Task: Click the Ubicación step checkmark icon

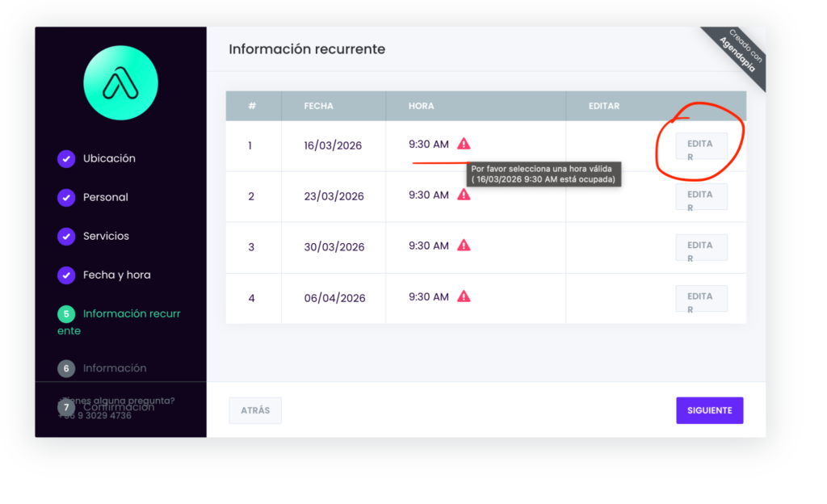Action: tap(66, 158)
